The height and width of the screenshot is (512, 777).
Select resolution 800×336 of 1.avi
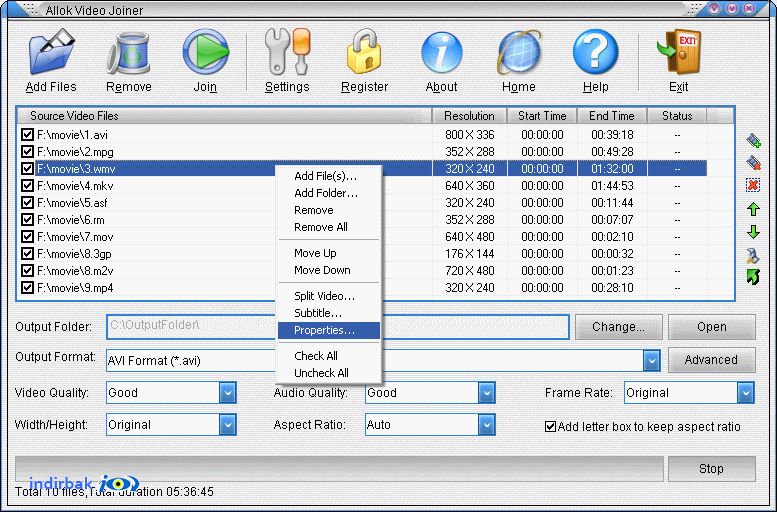coord(470,135)
